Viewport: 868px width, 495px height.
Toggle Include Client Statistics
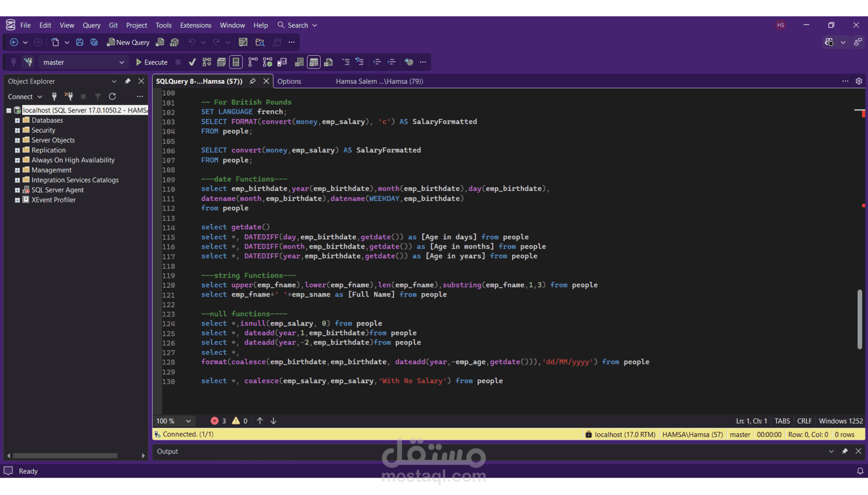click(x=282, y=62)
